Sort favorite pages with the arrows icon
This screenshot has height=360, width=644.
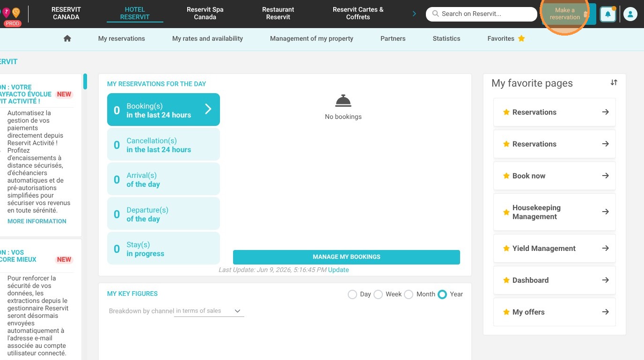614,82
